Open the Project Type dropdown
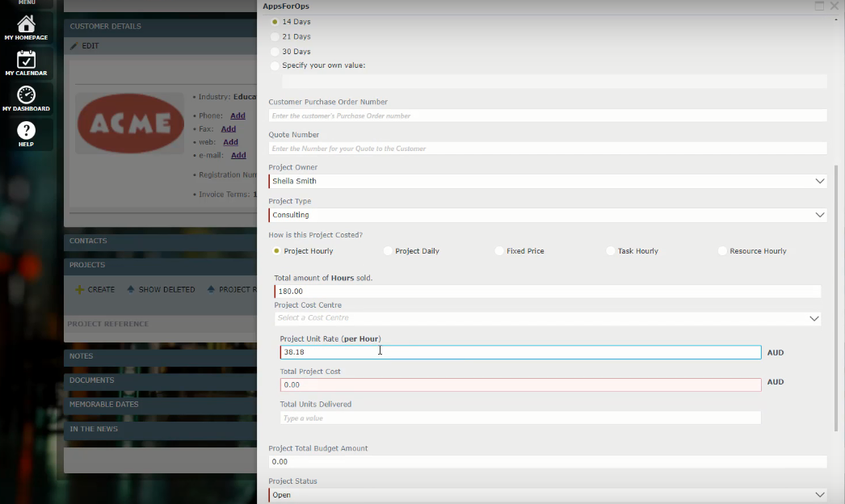Viewport: 845px width, 504px height. click(x=548, y=215)
